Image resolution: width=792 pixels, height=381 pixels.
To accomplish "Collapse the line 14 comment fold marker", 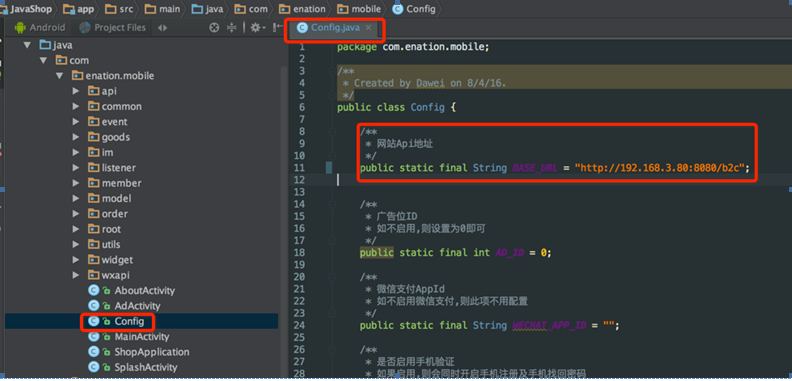I will (x=331, y=205).
